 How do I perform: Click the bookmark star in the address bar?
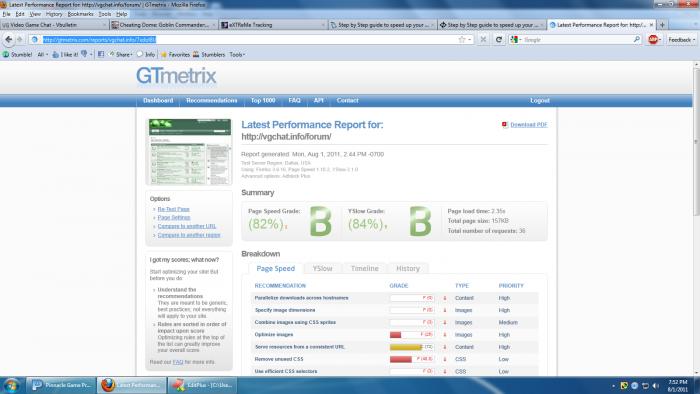[x=462, y=40]
